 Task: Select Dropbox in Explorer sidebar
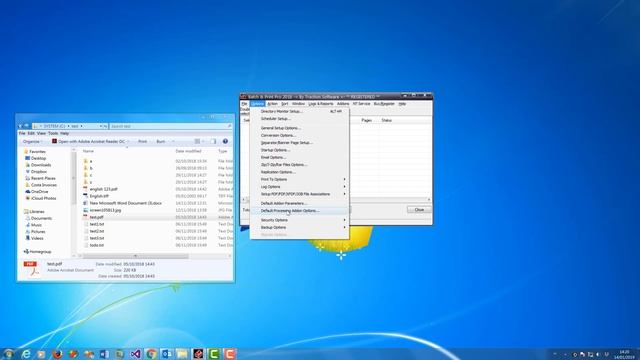click(39, 171)
